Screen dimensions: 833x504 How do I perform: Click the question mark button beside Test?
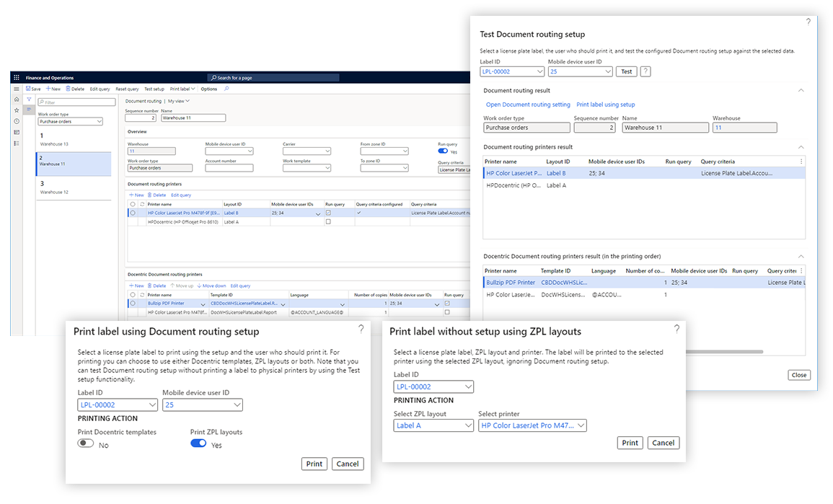[645, 71]
